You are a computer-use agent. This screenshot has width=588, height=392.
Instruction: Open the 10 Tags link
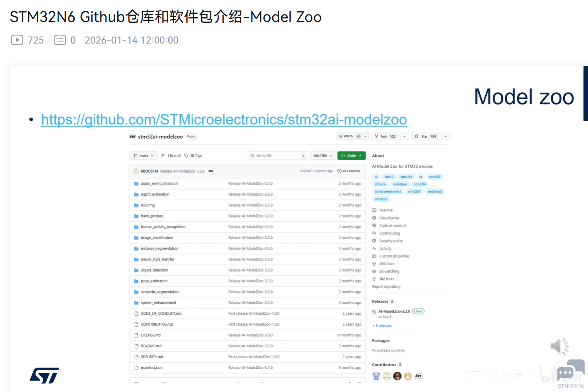[x=193, y=156]
